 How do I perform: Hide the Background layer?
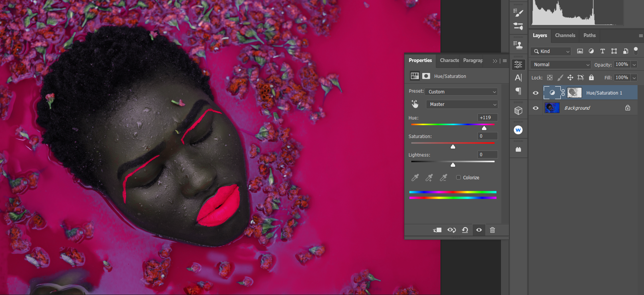536,108
